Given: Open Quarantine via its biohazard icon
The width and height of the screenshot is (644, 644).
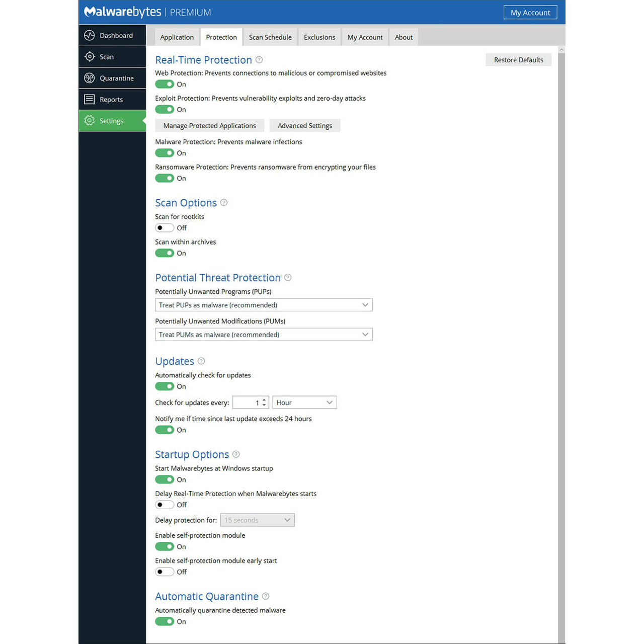Looking at the screenshot, I should (90, 78).
